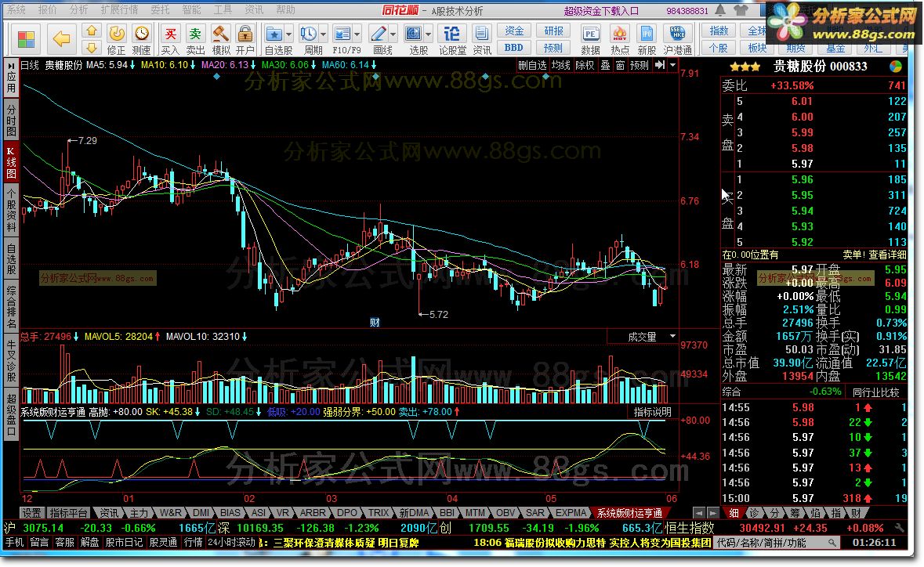
Task: Click the 研报 toolbar button
Action: (553, 31)
